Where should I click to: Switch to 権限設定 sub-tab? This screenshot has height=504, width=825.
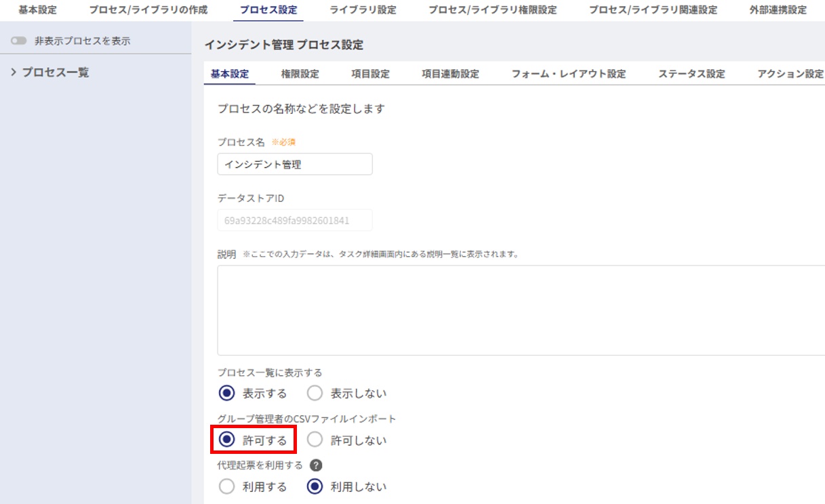pos(300,74)
